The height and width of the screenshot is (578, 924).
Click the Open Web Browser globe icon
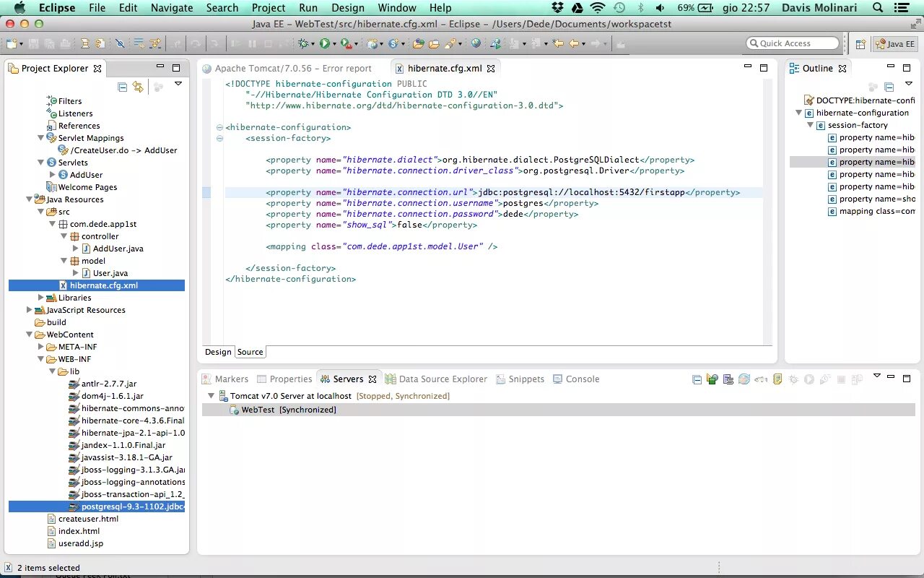[476, 44]
